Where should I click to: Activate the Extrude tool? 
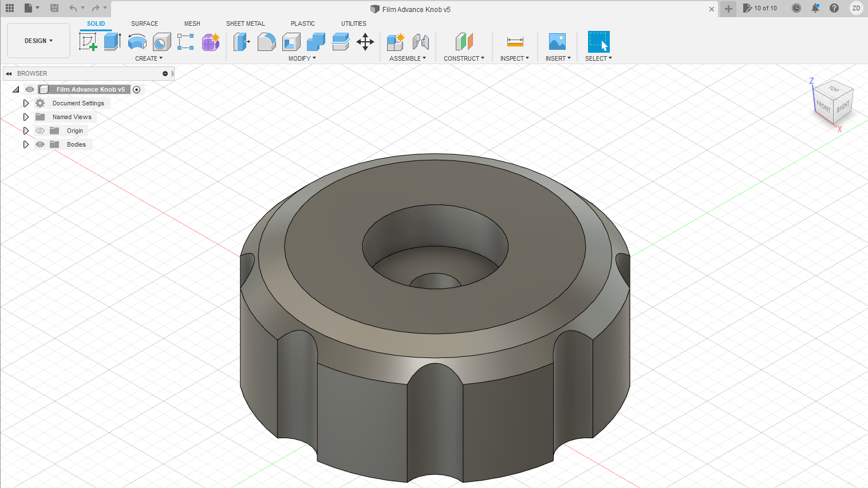coord(112,41)
